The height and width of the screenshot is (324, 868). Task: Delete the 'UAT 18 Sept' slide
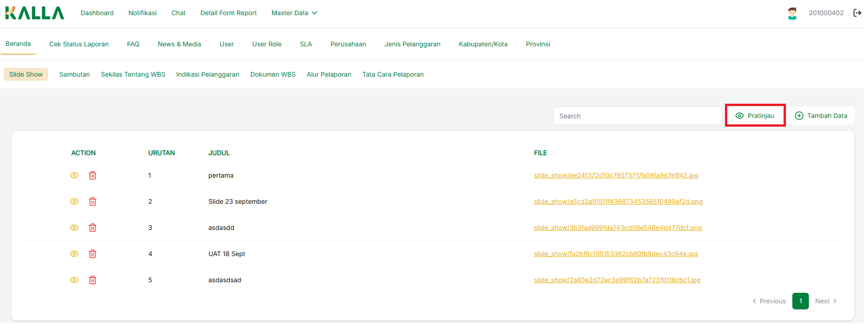(x=93, y=254)
